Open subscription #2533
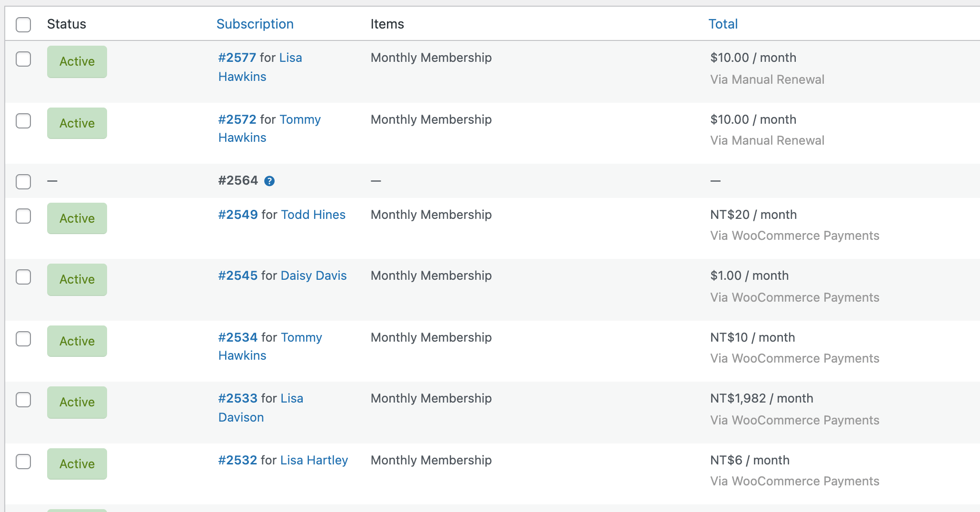980x512 pixels. point(237,398)
